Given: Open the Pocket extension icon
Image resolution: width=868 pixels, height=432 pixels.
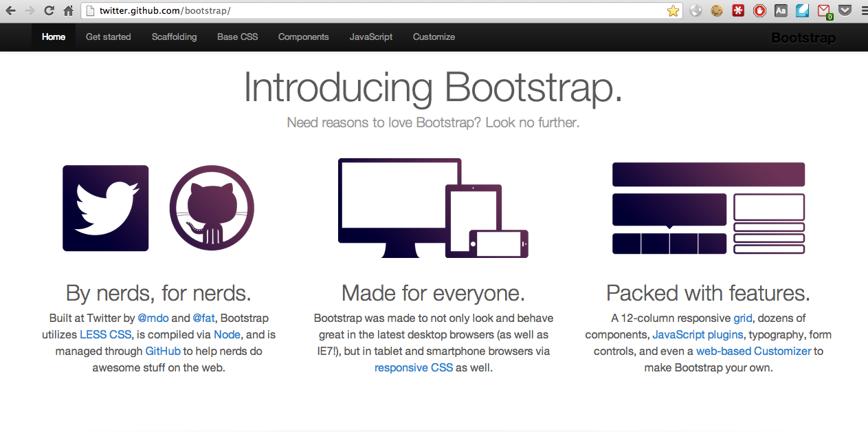Looking at the screenshot, I should [x=845, y=11].
